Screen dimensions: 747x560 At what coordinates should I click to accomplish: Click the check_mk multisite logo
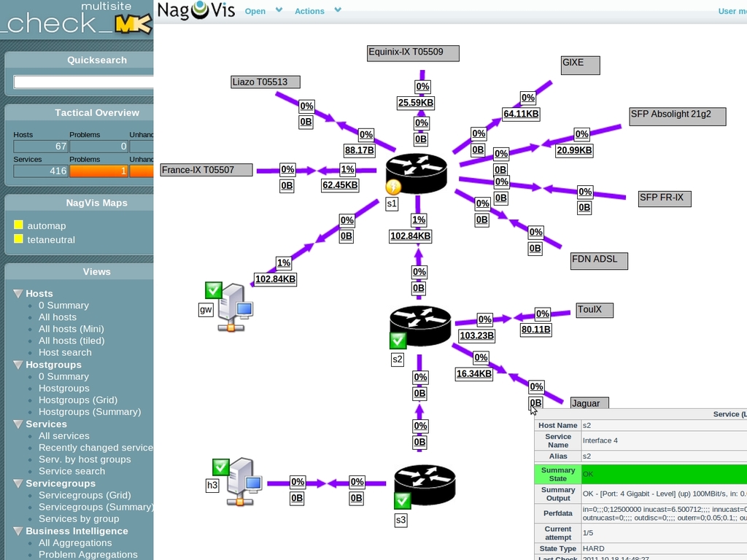pos(76,19)
